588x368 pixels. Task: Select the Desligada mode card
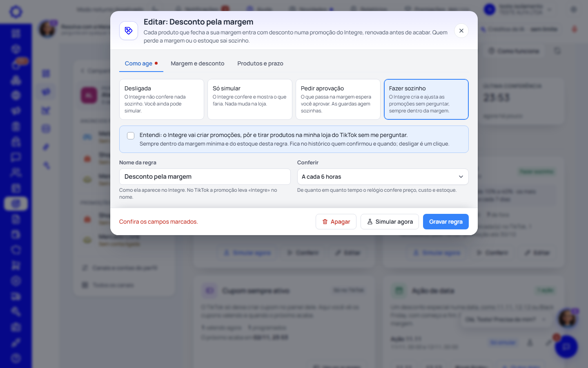coord(162,99)
